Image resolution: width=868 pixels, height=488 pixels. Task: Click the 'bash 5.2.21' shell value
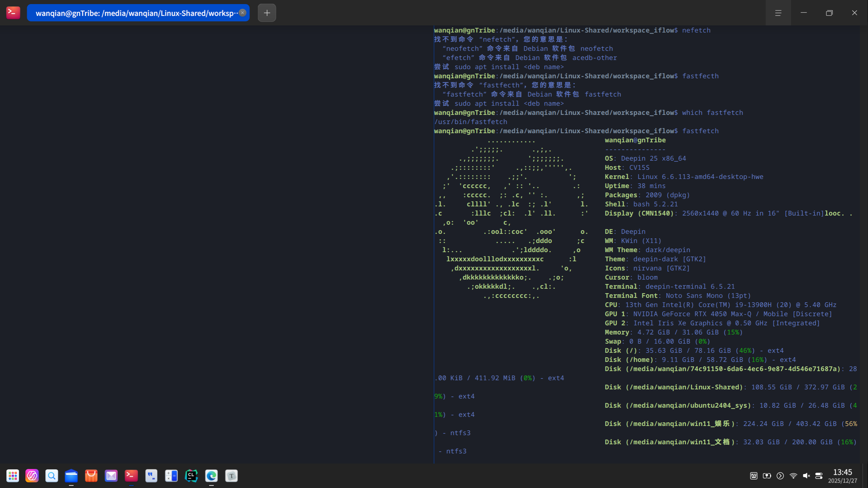tap(655, 204)
